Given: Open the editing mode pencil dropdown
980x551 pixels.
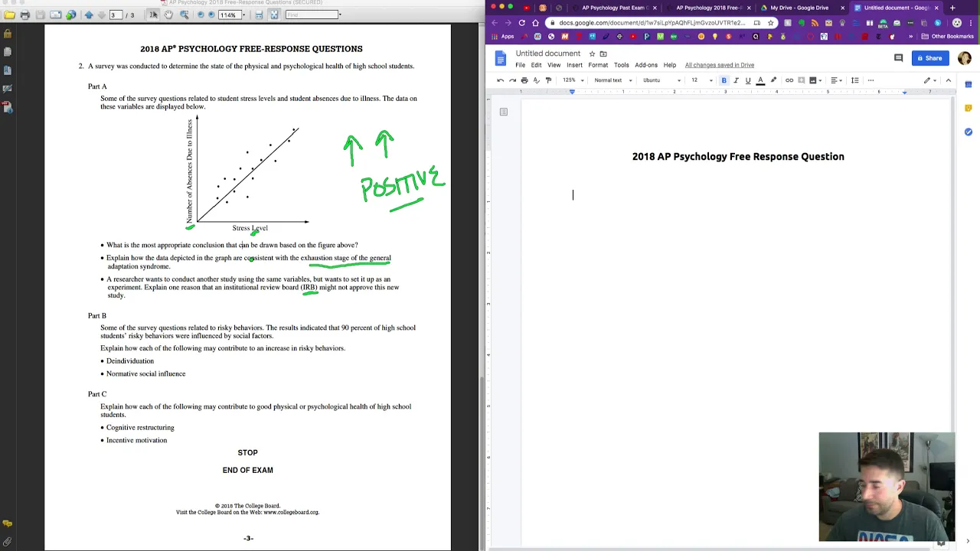Looking at the screenshot, I should coord(929,80).
